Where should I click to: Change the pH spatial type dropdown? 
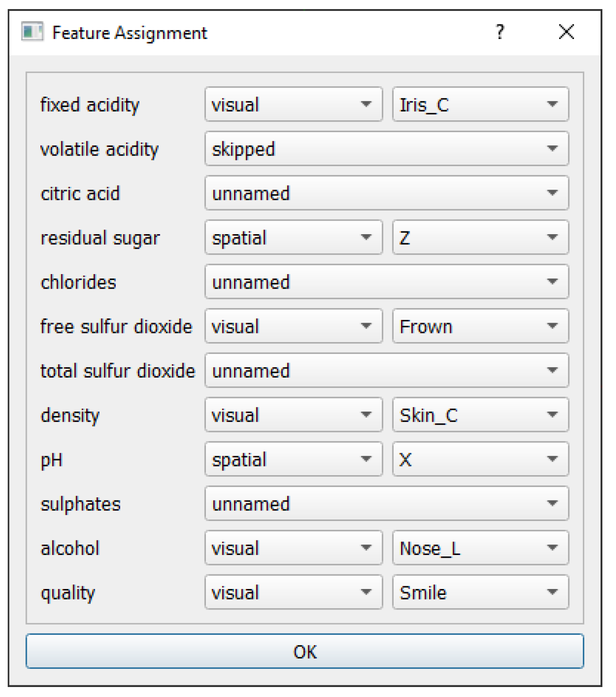point(293,459)
